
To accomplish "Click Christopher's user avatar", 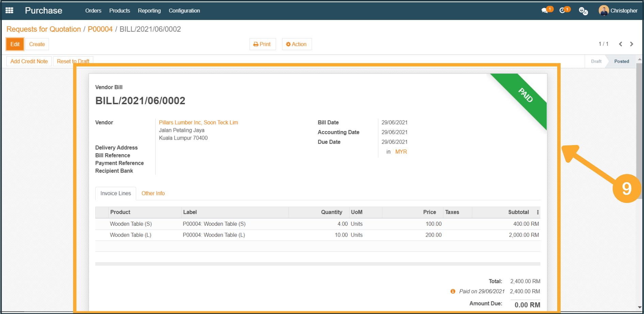I will click(x=603, y=11).
